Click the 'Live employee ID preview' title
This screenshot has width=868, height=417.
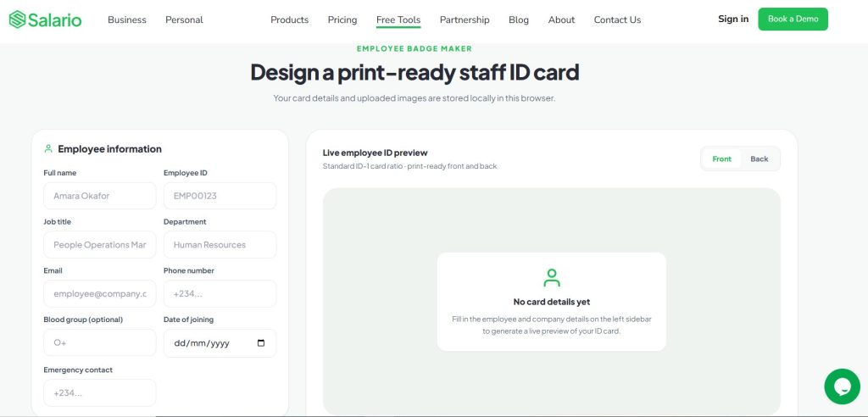click(x=376, y=153)
